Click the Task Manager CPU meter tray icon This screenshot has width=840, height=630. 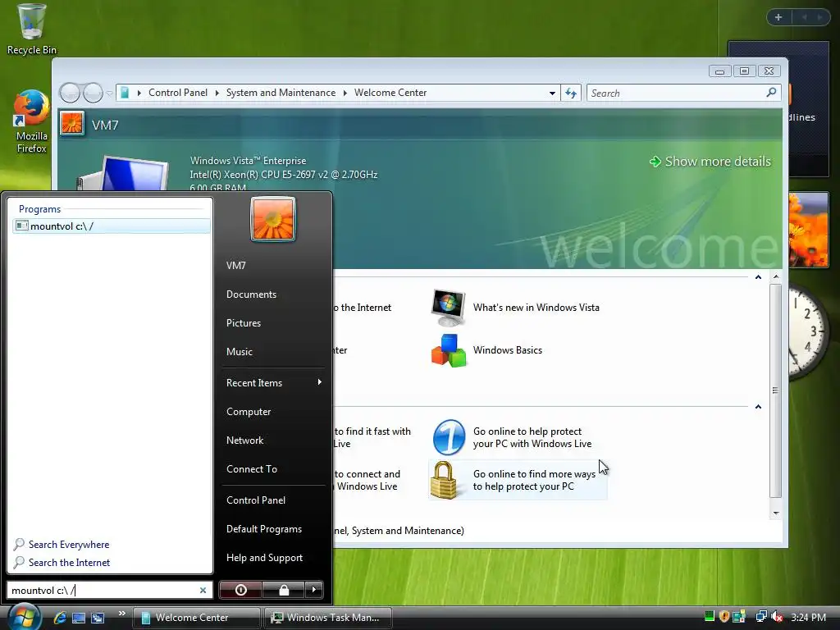pyautogui.click(x=710, y=617)
